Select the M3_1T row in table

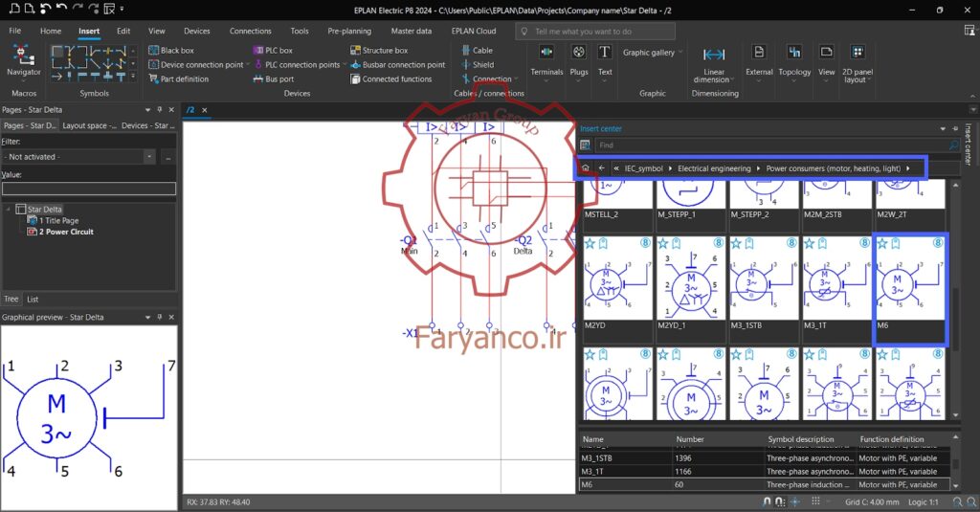[x=765, y=472]
